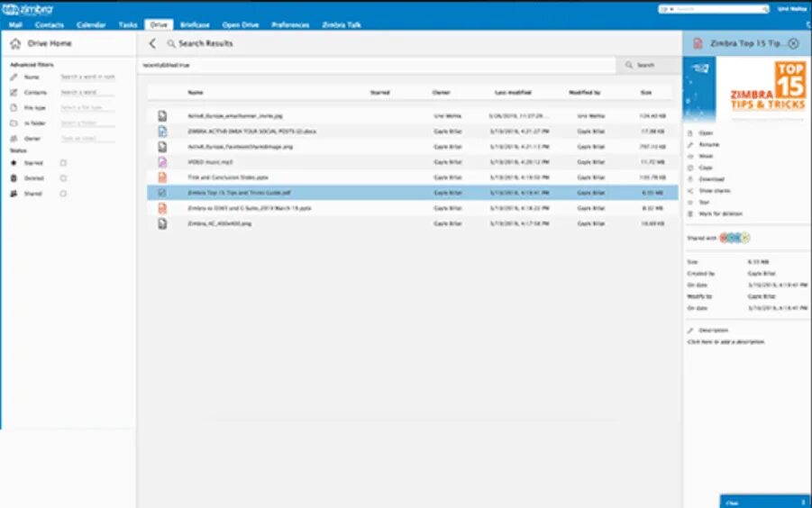Click pptx icon of Zimbra vs O365 row
This screenshot has width=812, height=508.
pos(162,208)
